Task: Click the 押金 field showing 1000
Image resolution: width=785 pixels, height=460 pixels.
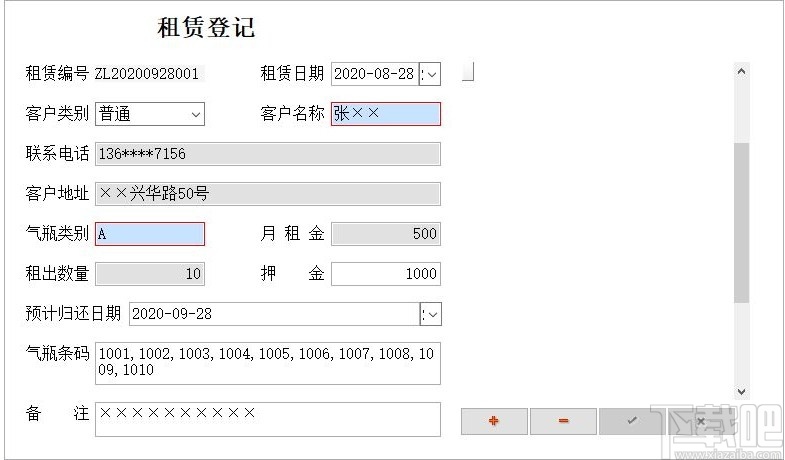Action: tap(385, 274)
